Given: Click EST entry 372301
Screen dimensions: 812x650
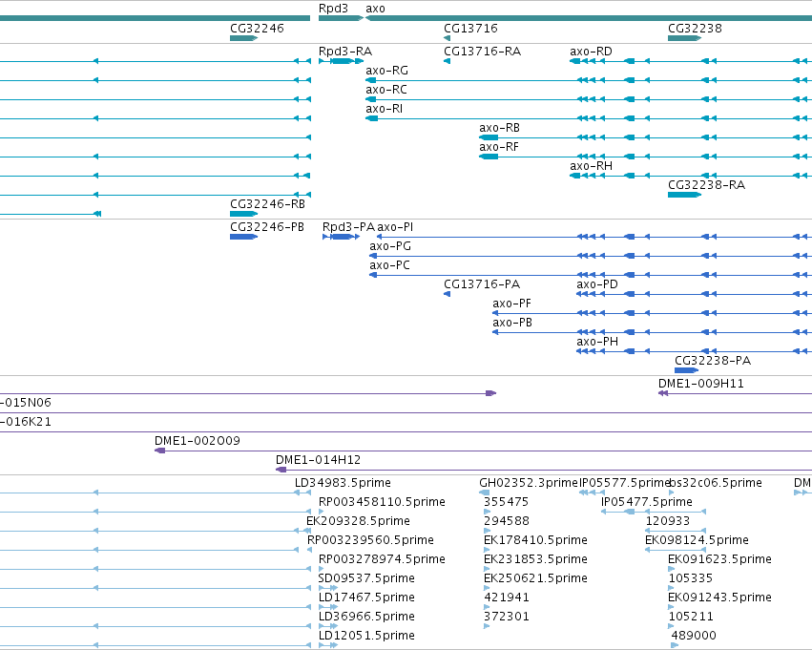Looking at the screenshot, I should point(507,617).
